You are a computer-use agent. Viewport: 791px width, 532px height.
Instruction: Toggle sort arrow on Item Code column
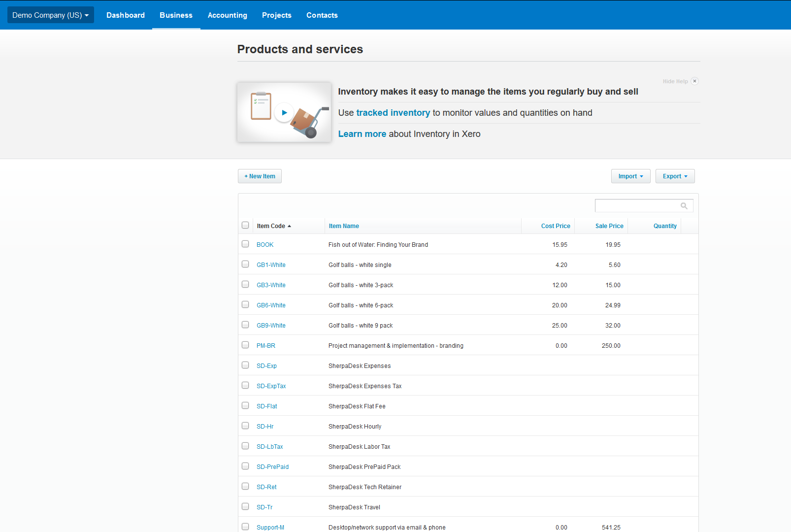point(290,226)
